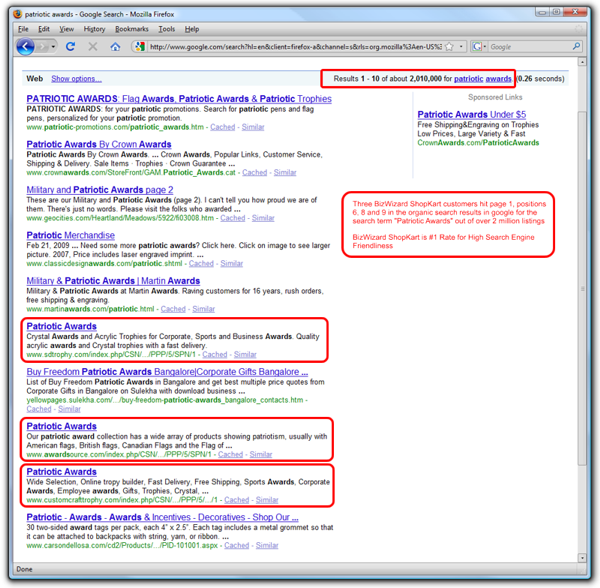Click Cached for patriotic-promotions.com result

(222, 127)
